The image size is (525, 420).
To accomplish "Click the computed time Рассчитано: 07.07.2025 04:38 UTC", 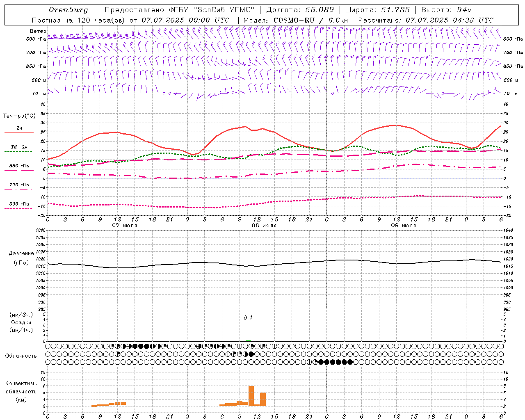I will (426, 20).
